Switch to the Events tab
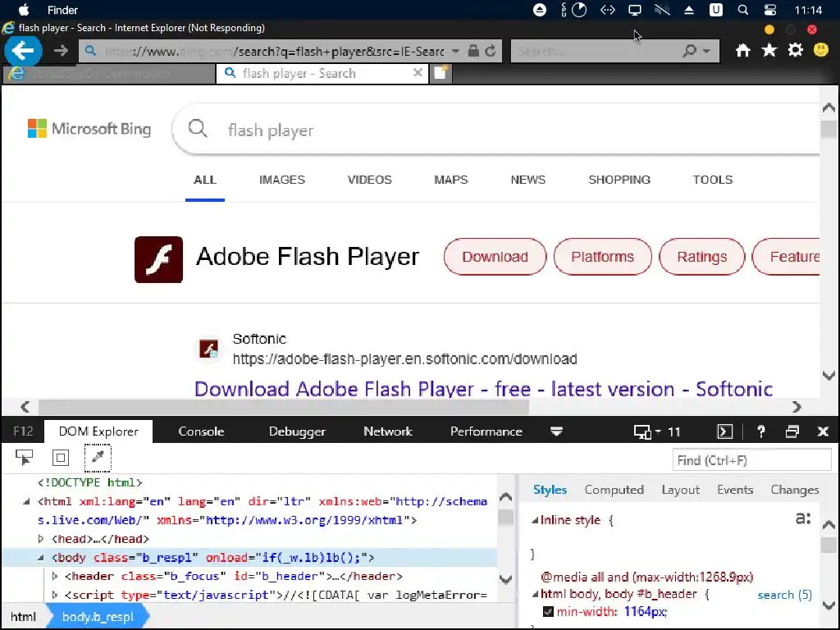 735,490
